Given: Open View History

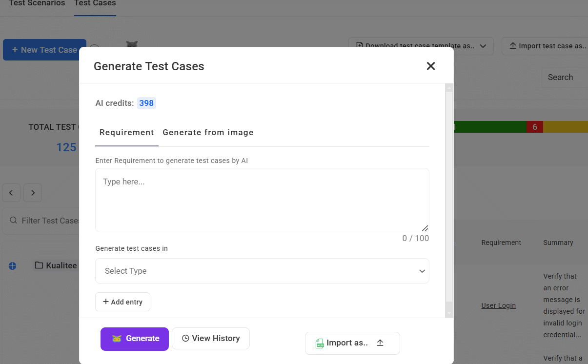Looking at the screenshot, I should 211,339.
